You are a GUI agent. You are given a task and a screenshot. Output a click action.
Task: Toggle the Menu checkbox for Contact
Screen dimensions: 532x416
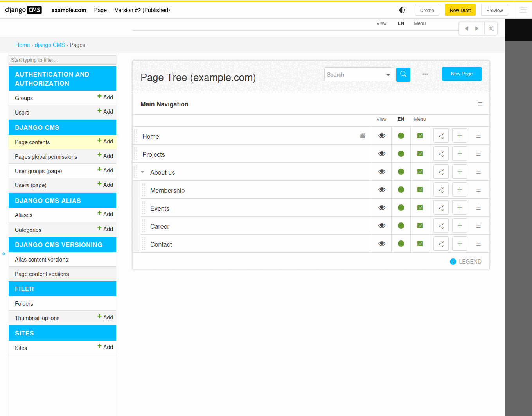click(x=420, y=244)
